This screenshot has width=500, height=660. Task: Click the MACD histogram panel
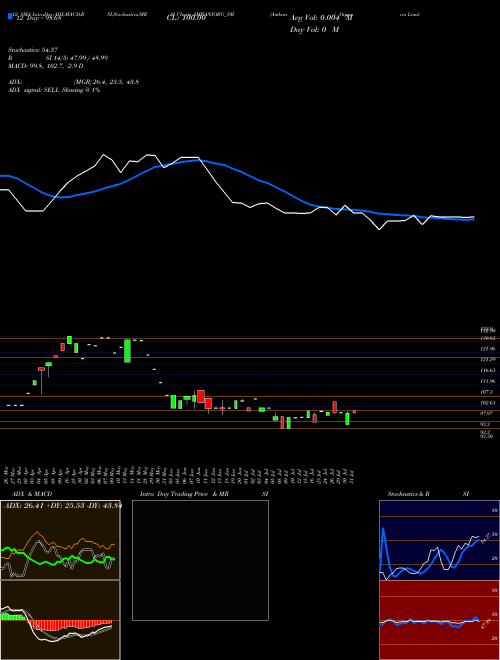(60, 620)
